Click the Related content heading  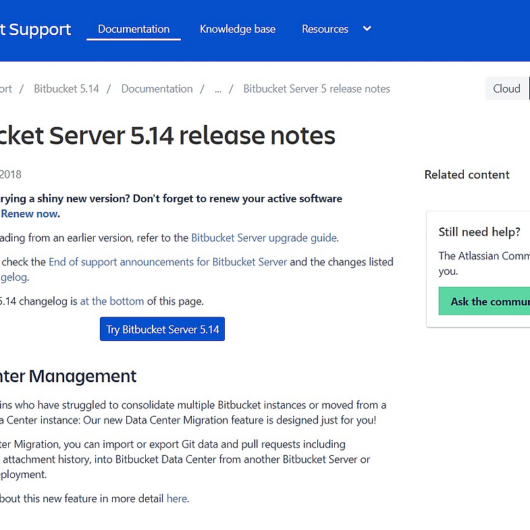point(467,175)
